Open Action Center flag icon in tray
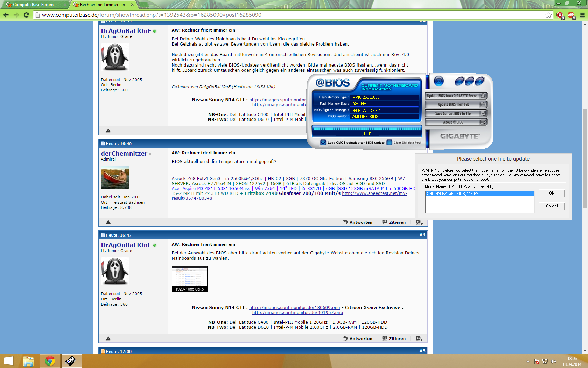The image size is (588, 368). [536, 361]
